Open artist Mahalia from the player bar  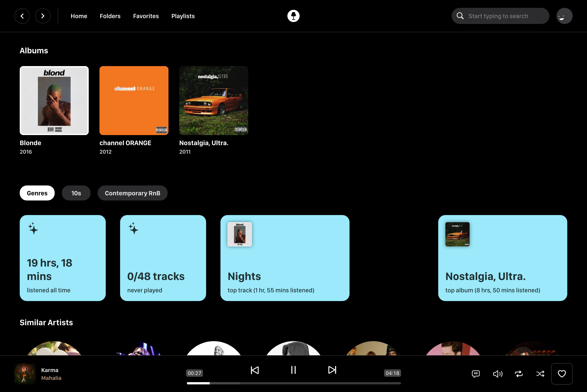click(x=51, y=378)
